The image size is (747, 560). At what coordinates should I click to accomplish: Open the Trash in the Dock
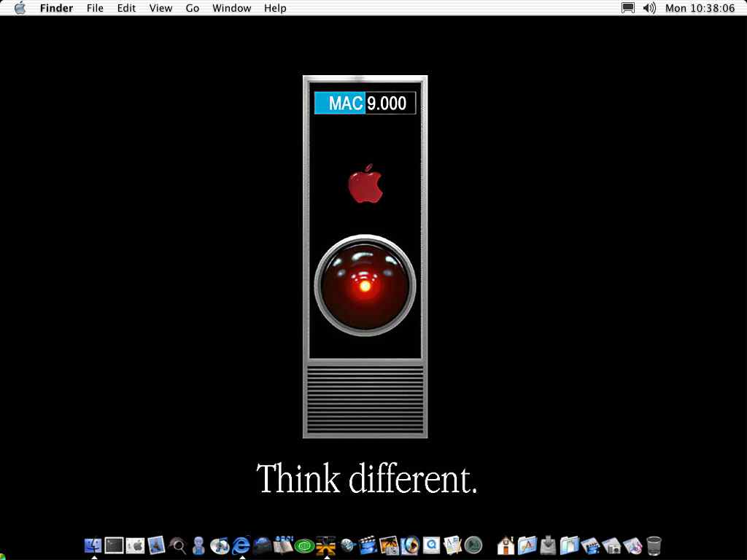(654, 545)
